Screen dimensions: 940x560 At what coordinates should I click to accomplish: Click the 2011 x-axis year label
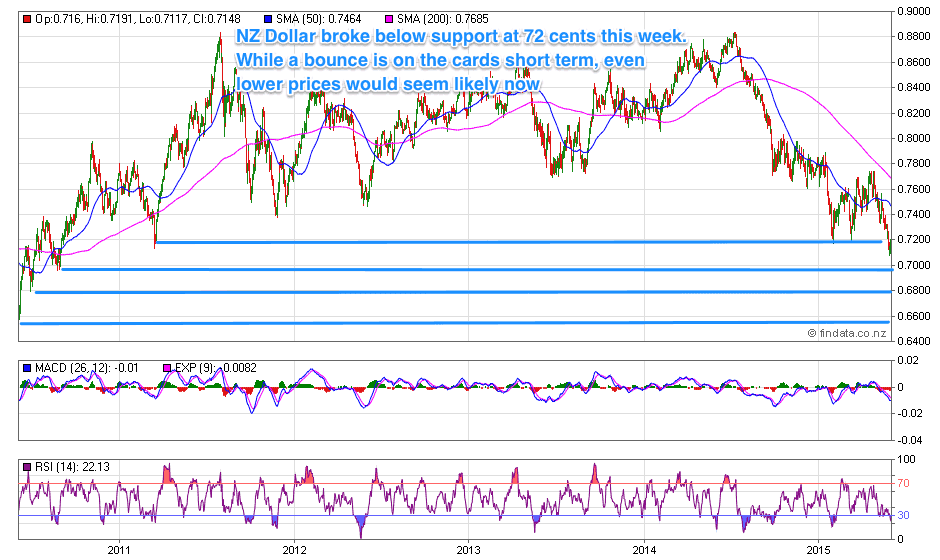[x=119, y=550]
